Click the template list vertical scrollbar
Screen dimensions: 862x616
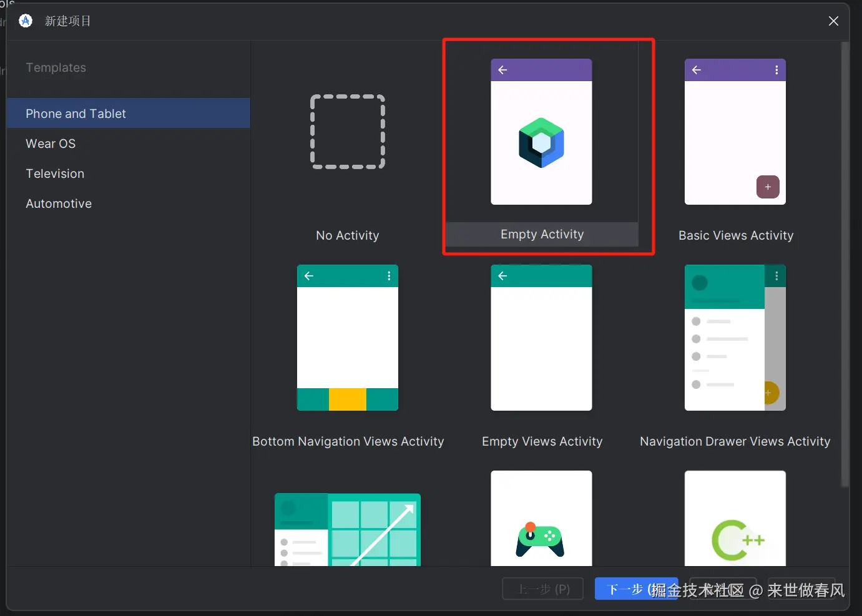[845, 264]
